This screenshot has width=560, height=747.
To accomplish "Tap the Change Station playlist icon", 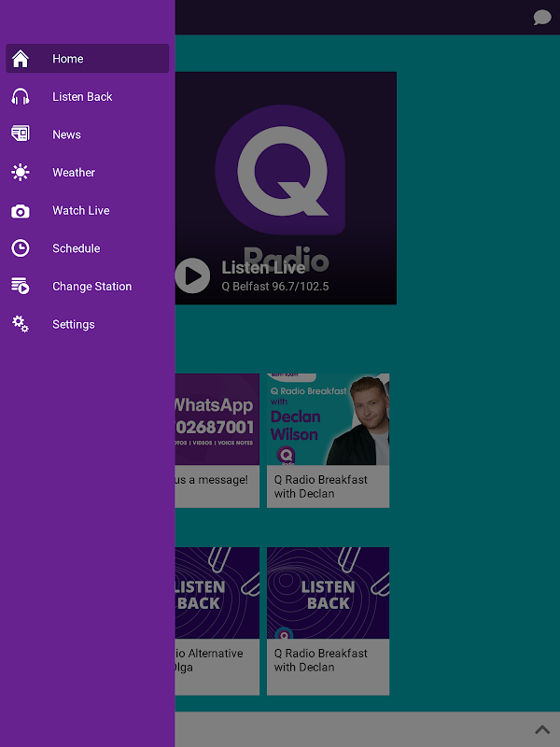I will pos(21,286).
